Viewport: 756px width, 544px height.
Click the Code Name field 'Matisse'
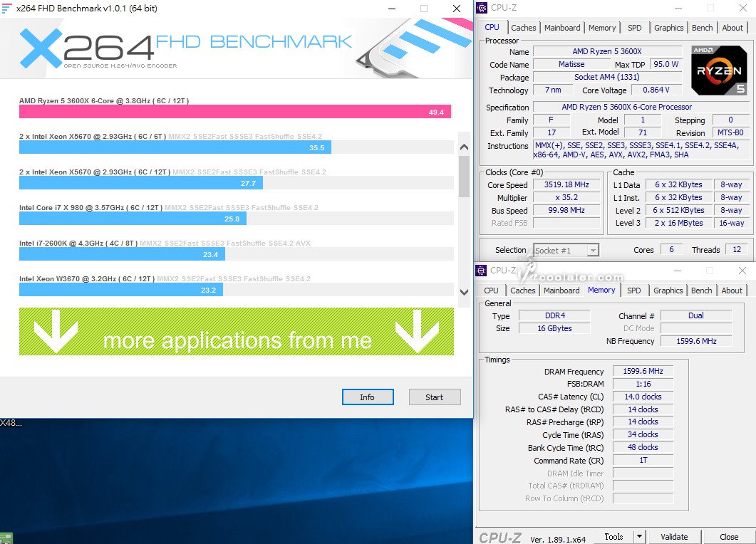point(571,64)
